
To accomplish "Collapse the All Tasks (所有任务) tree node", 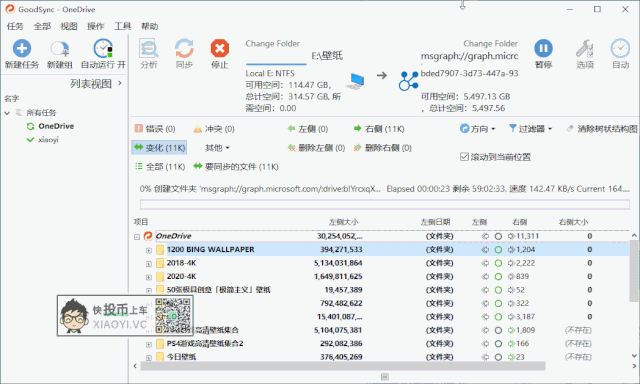I will pyautogui.click(x=7, y=113).
